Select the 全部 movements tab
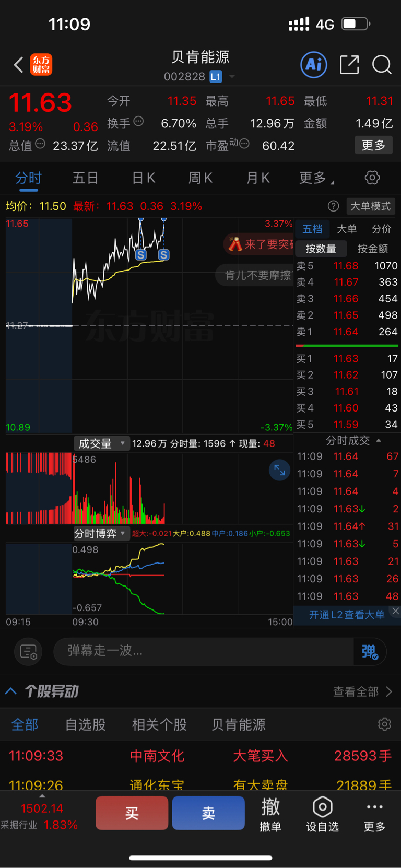 point(25,724)
